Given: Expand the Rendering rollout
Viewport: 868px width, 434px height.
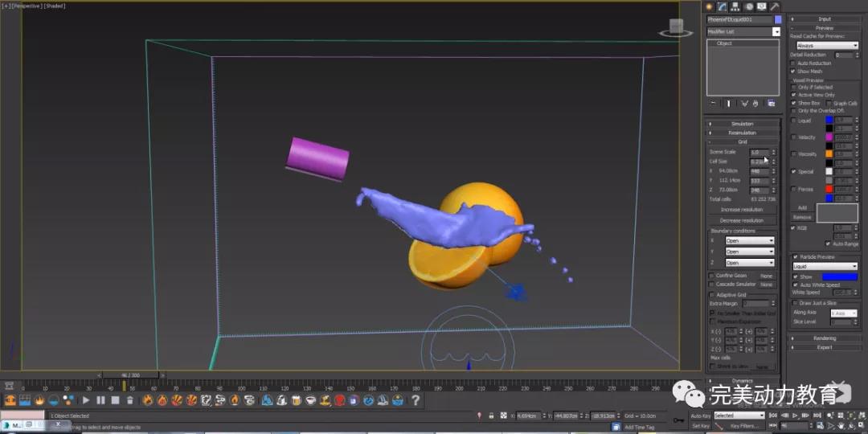Looking at the screenshot, I should click(x=825, y=338).
